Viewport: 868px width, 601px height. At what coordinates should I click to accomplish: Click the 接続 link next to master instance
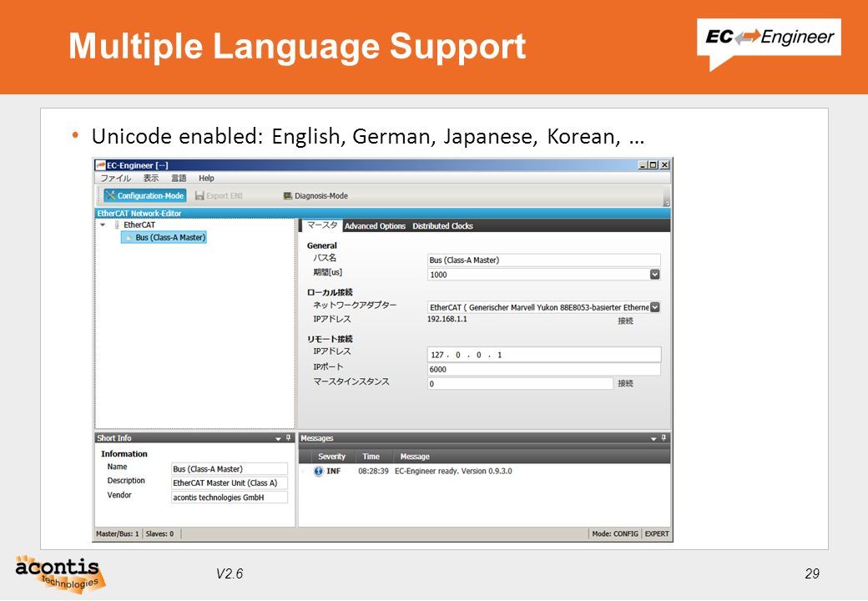coord(625,383)
